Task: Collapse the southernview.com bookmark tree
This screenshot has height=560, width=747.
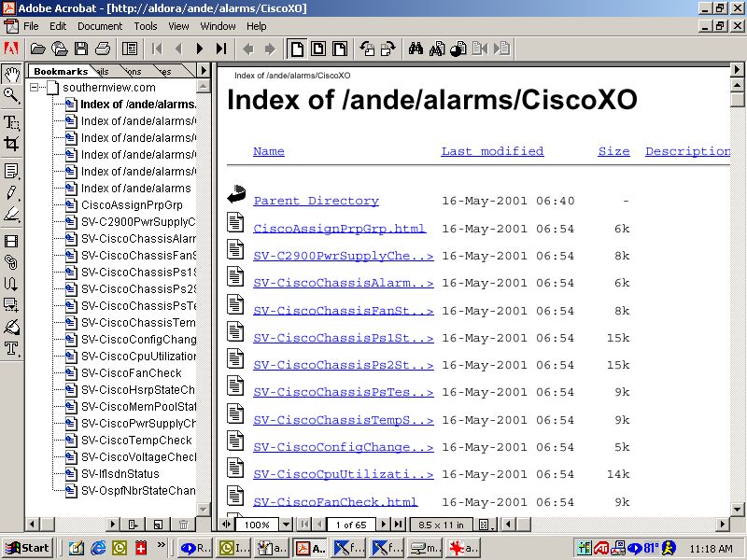Action: (35, 88)
